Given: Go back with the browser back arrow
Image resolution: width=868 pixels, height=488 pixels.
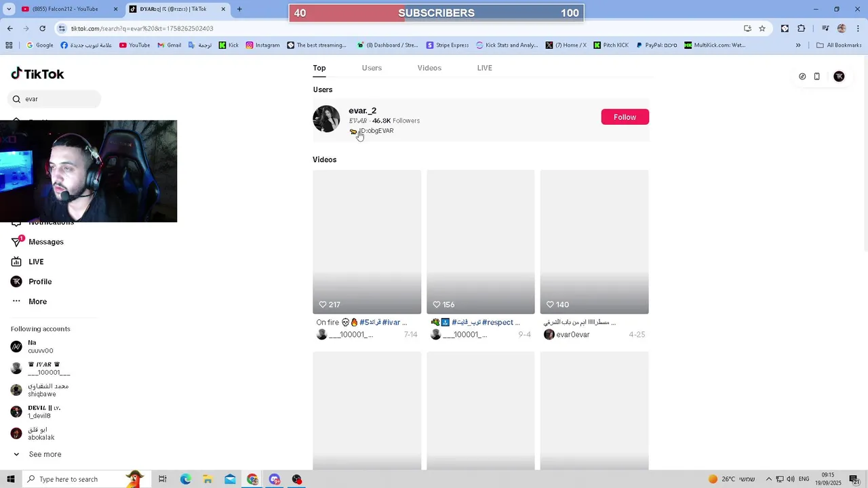Looking at the screenshot, I should click(9, 28).
